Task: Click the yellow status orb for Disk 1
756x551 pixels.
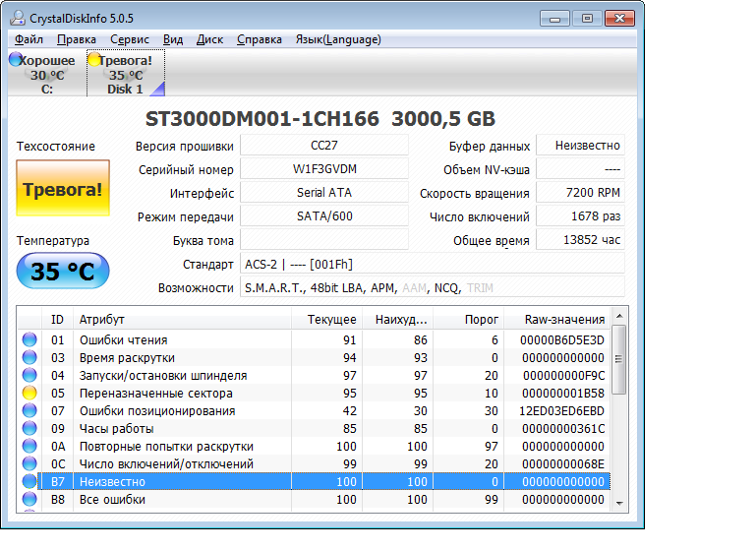Action: pyautogui.click(x=94, y=59)
